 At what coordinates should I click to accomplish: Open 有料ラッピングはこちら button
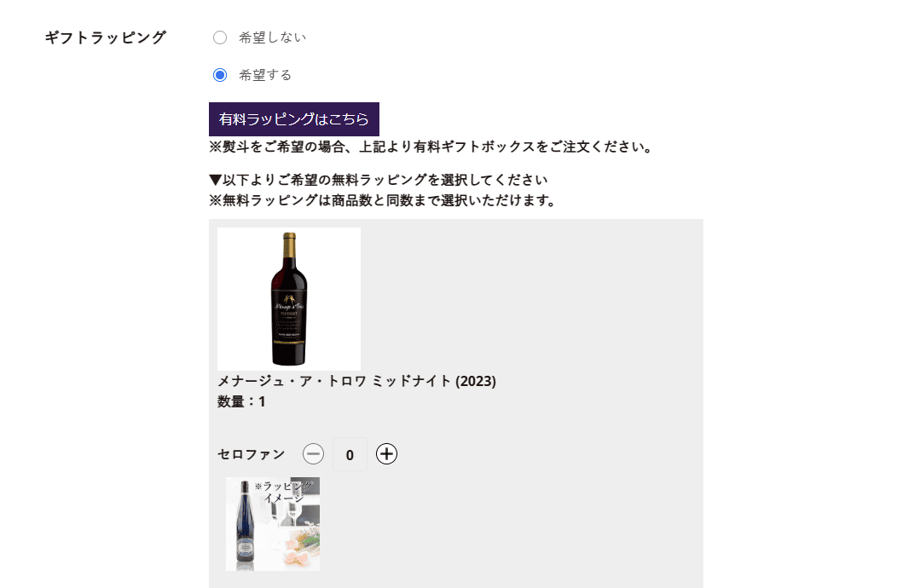[x=294, y=119]
